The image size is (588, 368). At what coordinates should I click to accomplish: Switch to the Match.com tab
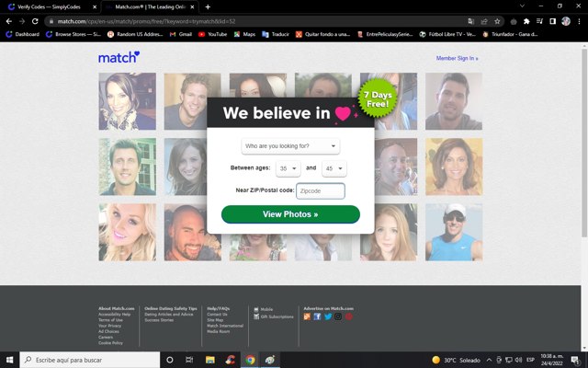(150, 6)
